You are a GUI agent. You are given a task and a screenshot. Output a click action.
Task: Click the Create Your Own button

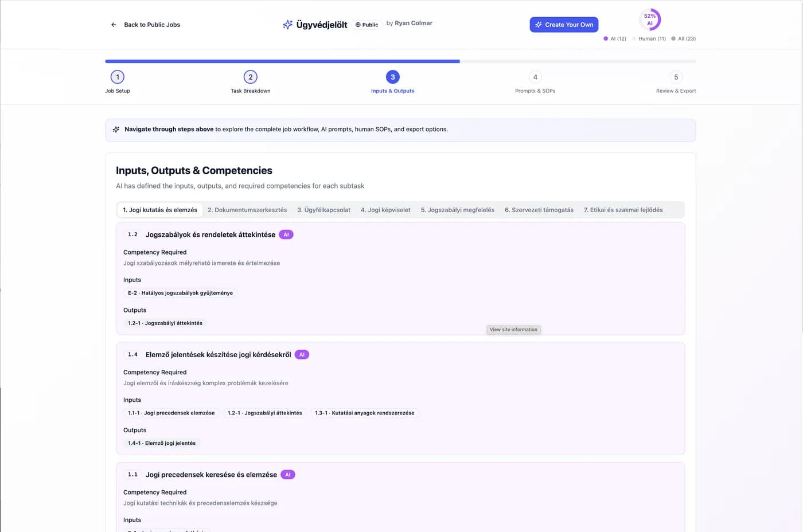pos(564,25)
